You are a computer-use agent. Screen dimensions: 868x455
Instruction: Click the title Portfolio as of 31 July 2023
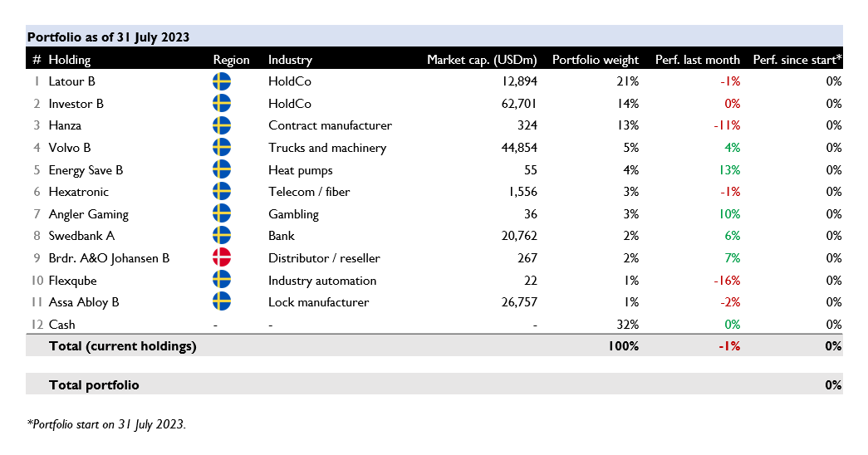[x=109, y=37]
